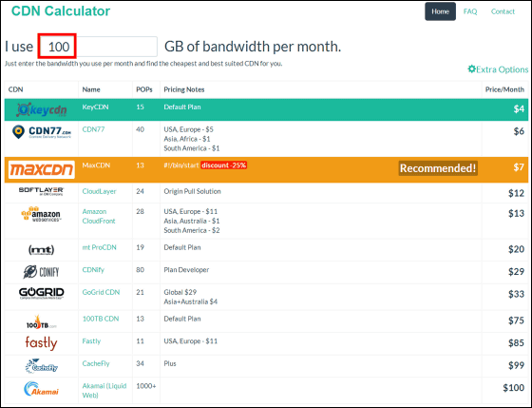Click the Name column header
The image size is (532, 408).
[x=91, y=89]
